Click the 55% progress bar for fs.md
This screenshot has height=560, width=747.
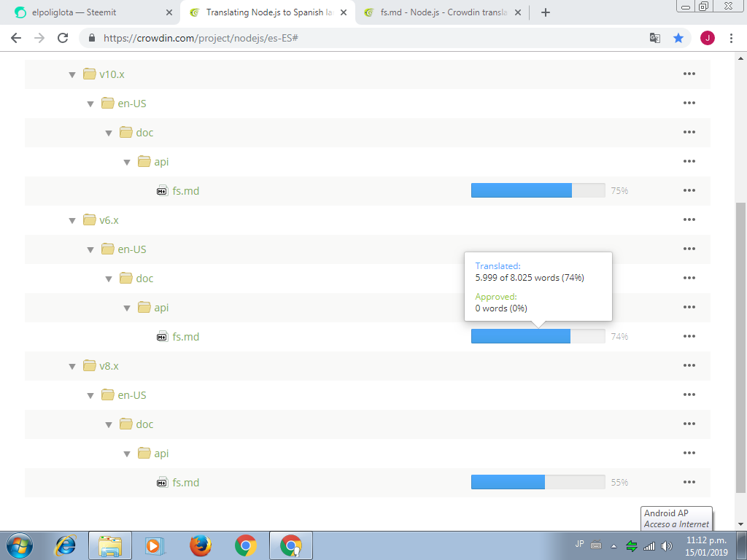538,482
